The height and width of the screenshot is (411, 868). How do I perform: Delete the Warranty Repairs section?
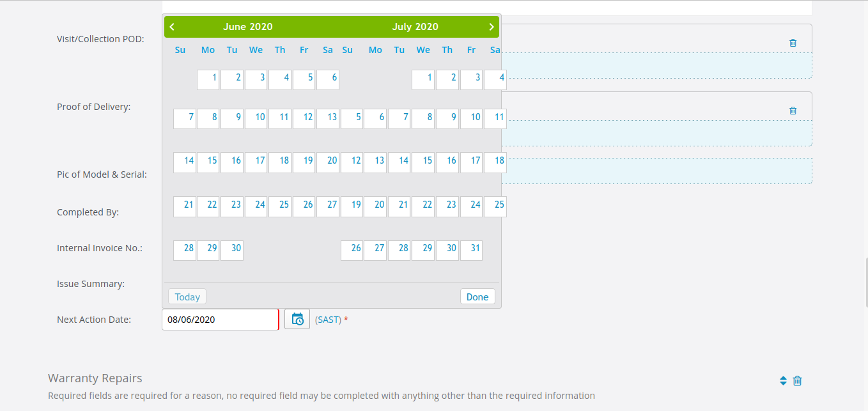click(797, 381)
